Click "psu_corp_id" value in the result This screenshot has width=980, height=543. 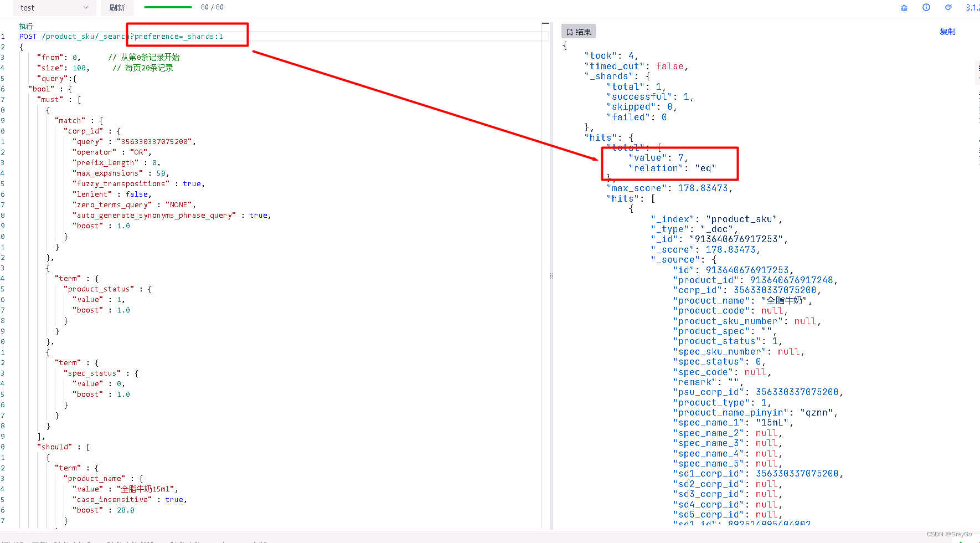(797, 392)
